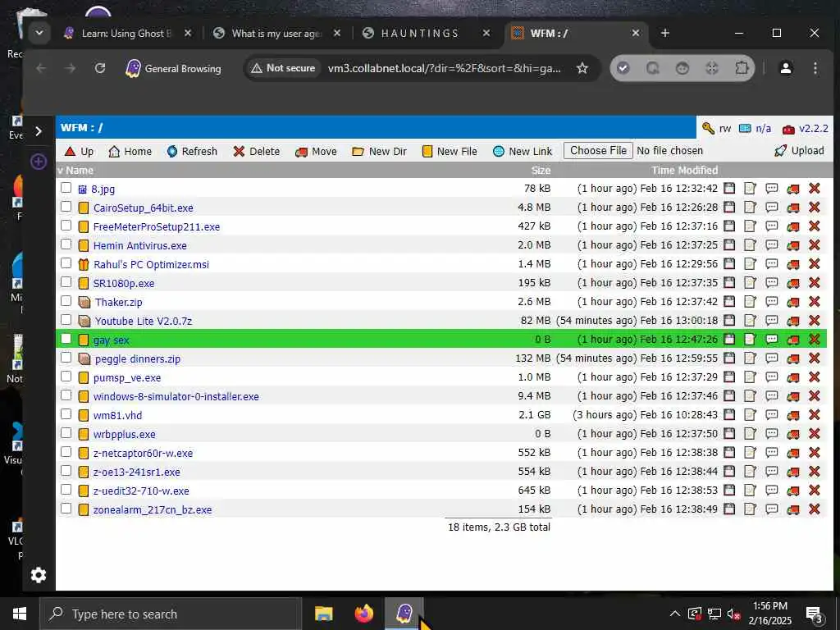Create a New Link

click(523, 151)
